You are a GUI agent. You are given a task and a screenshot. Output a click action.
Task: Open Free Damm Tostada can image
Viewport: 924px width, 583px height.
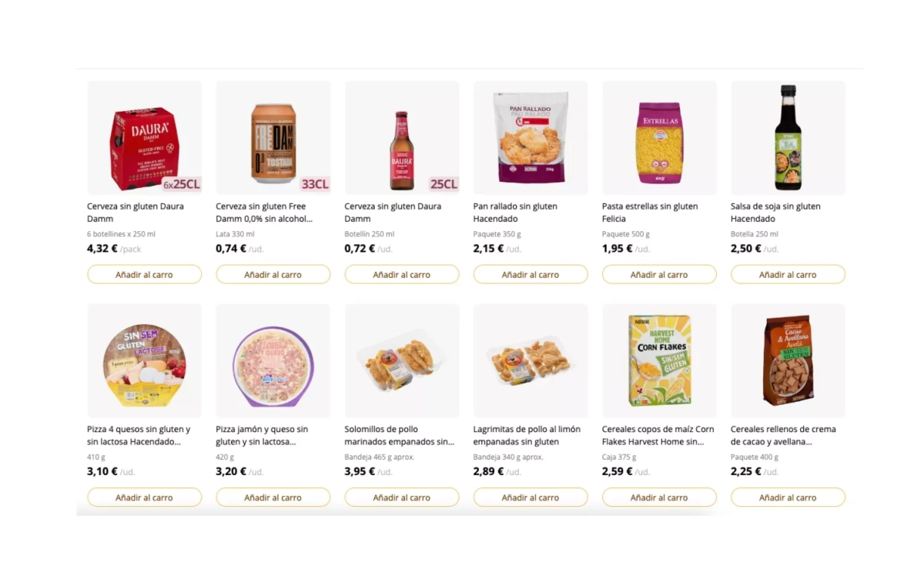(273, 144)
